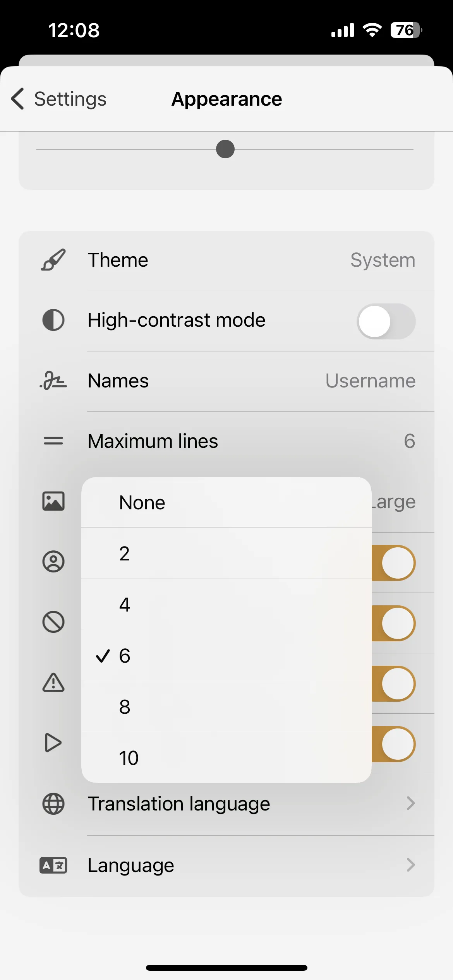Click the slider knob at top
The height and width of the screenshot is (980, 453).
225,149
